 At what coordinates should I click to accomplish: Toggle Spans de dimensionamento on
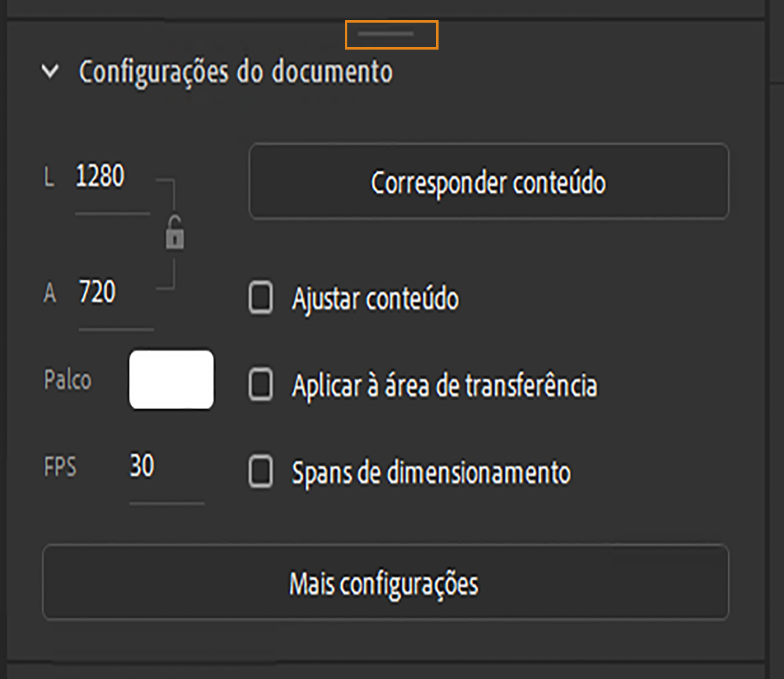(x=260, y=472)
